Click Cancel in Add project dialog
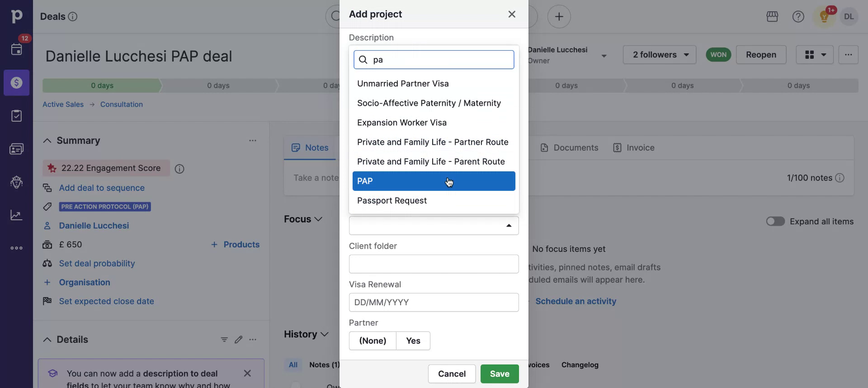 452,374
